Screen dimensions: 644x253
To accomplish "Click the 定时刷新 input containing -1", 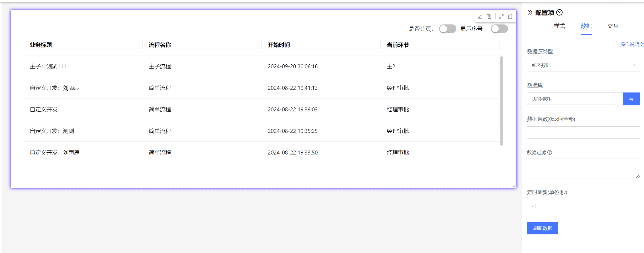I will [583, 206].
